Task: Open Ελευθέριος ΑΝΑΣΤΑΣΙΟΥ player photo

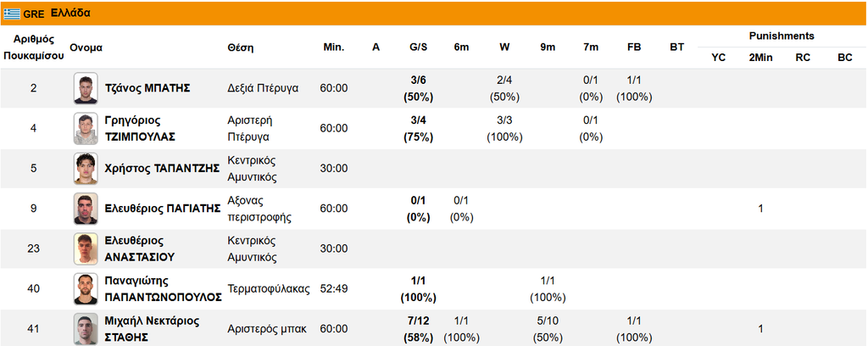Action: pos(86,248)
